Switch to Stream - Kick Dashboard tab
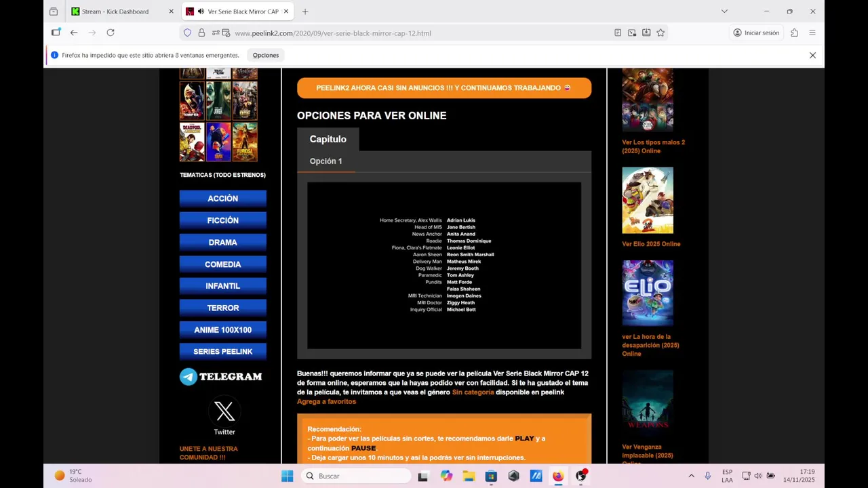This screenshot has width=868, height=488. click(x=122, y=12)
